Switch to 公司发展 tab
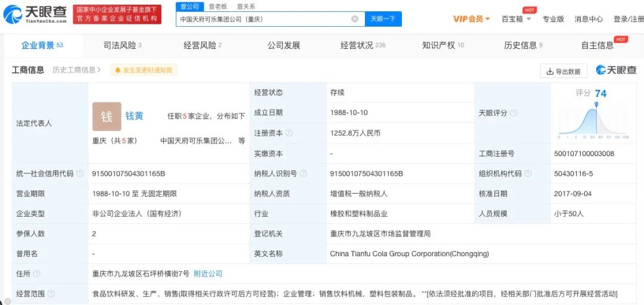644x305 pixels. 284,45
